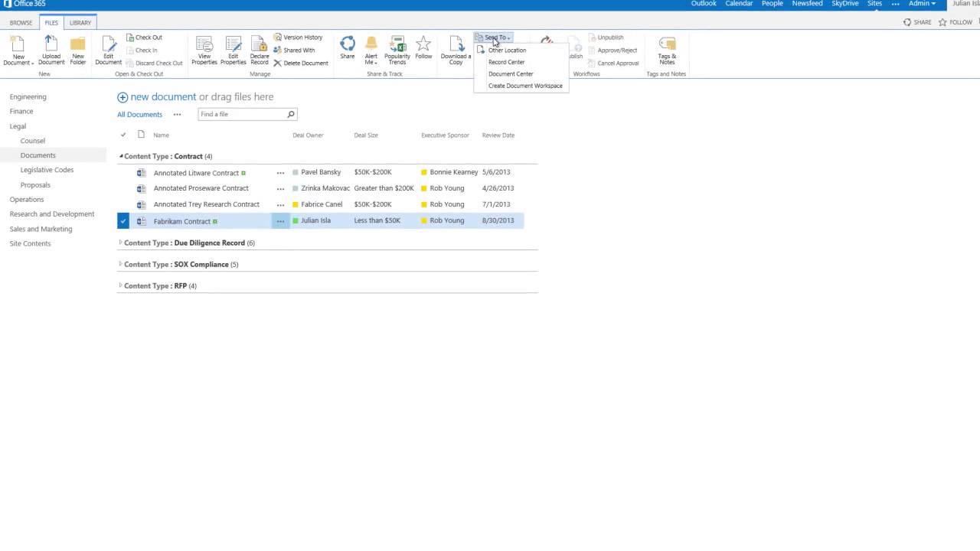Toggle the Send To dropdown
The image size is (980, 551).
pyautogui.click(x=493, y=37)
